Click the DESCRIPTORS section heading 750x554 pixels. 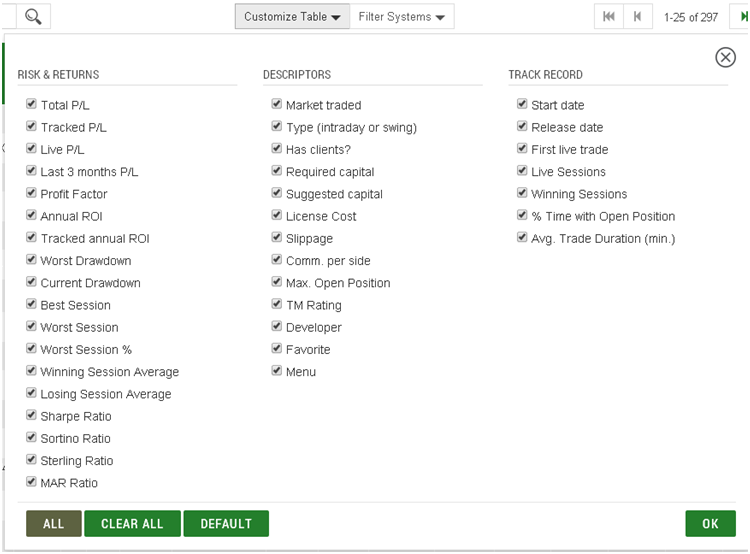[x=297, y=75]
